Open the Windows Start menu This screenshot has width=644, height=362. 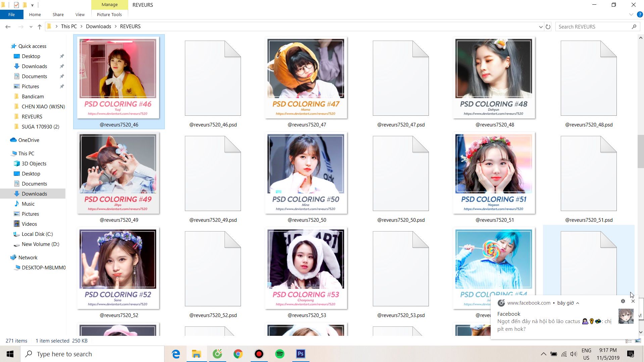[x=10, y=354]
